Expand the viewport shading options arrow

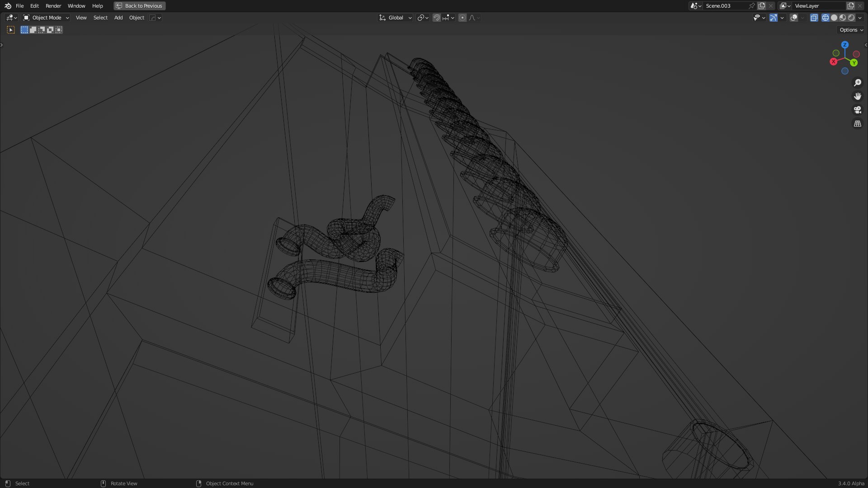tap(860, 18)
